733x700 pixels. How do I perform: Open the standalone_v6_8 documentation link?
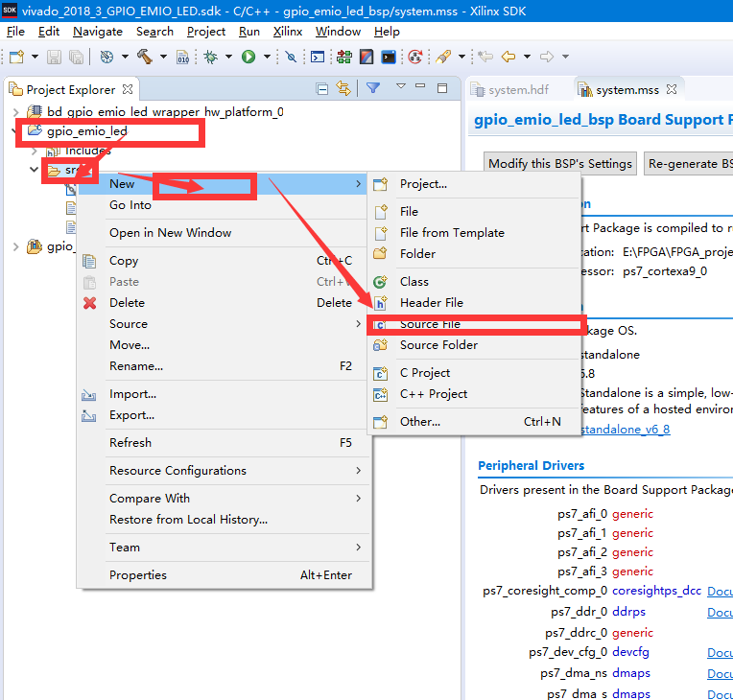(625, 429)
